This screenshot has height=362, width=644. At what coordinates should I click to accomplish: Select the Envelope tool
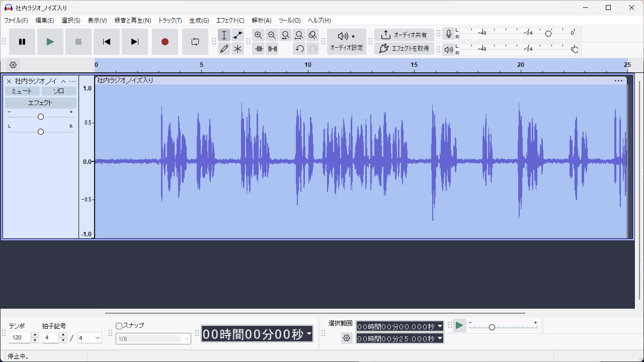tap(238, 35)
